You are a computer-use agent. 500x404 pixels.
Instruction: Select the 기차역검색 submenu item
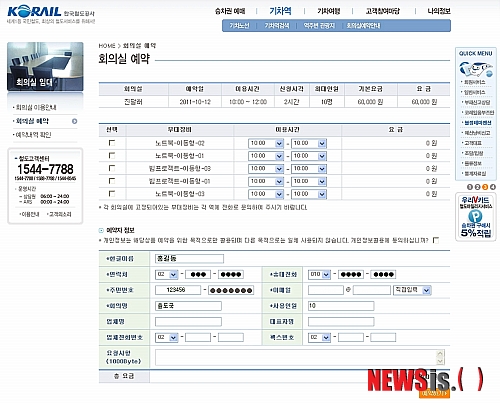pos(277,26)
